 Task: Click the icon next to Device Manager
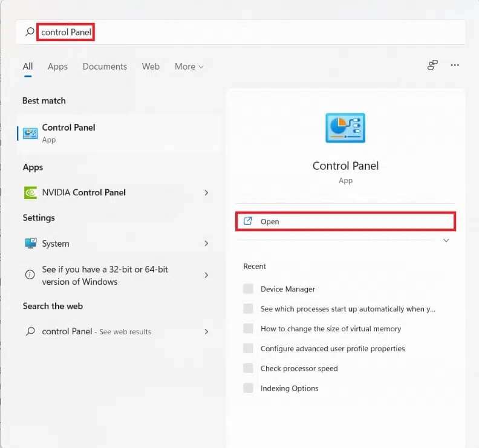click(x=248, y=288)
